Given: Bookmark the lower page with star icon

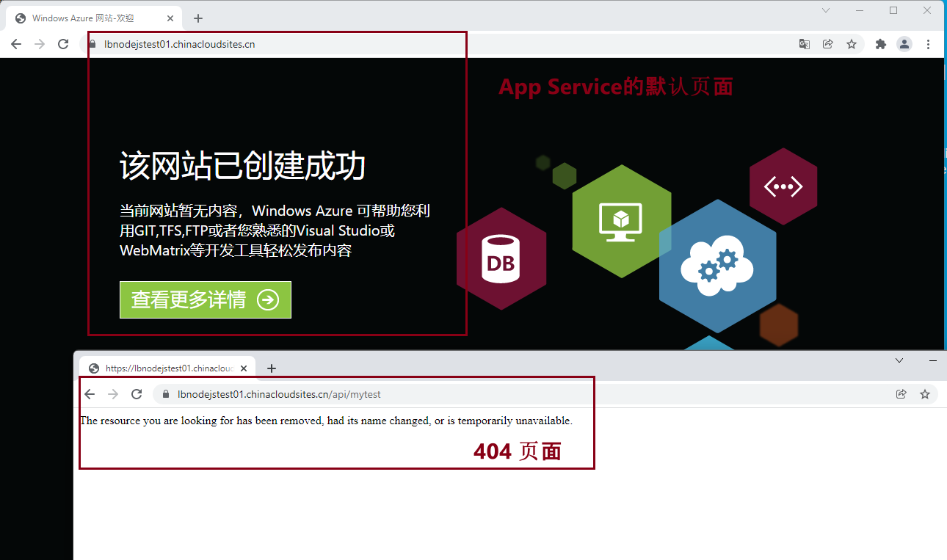Looking at the screenshot, I should (x=925, y=394).
